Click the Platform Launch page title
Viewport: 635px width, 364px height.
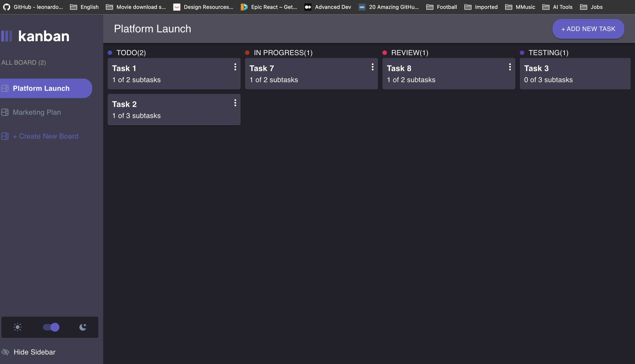(153, 29)
